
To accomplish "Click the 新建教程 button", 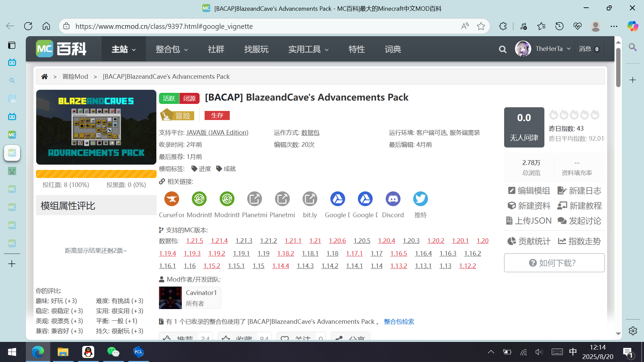I will [x=580, y=206].
